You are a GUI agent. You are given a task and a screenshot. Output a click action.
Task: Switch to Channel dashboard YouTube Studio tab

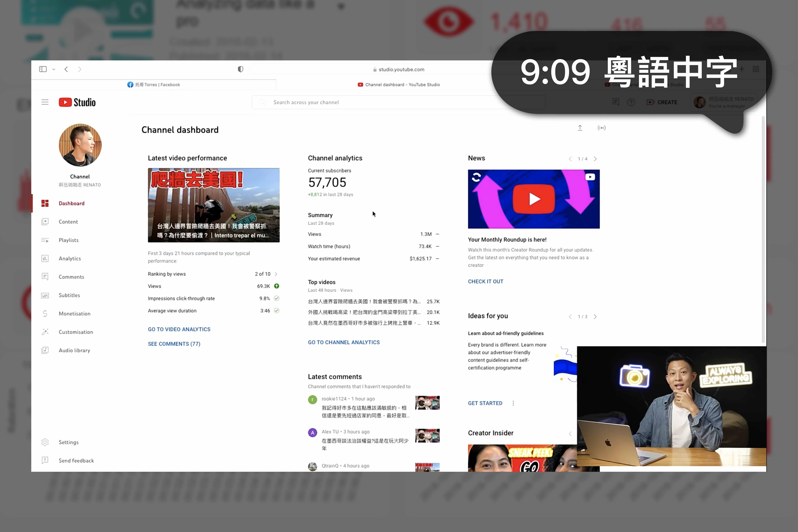tap(399, 85)
